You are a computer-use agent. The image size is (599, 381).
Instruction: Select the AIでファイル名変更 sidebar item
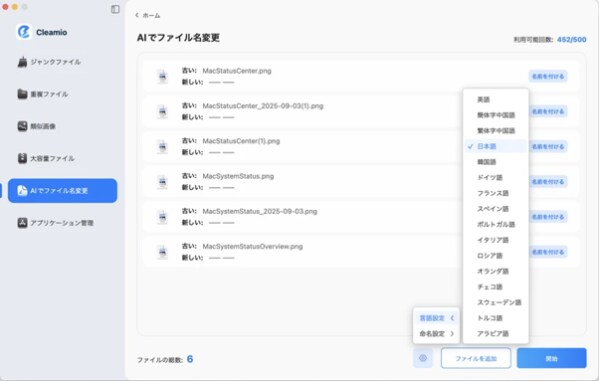[63, 190]
